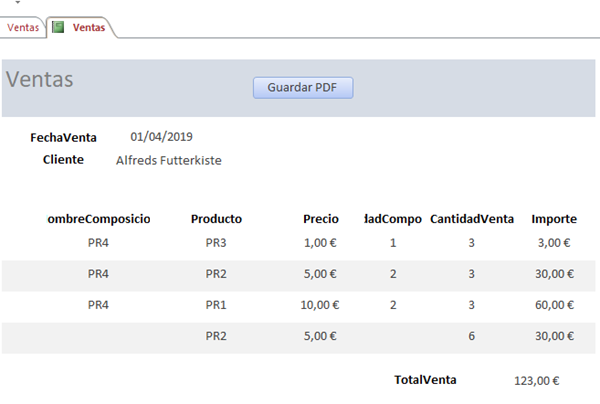Screen dimensions: 600x404
Task: Open the small dropdown arrow above the tabs
Action: click(17, 4)
